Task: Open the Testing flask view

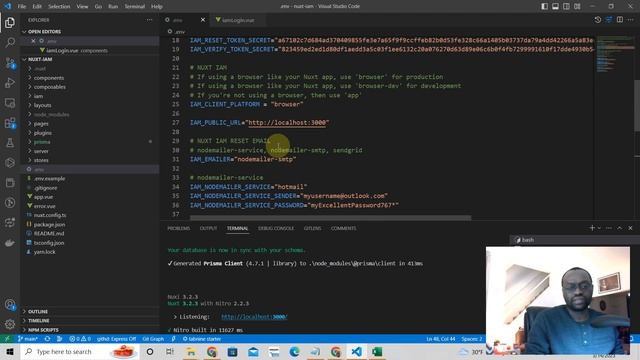Action: (10, 142)
